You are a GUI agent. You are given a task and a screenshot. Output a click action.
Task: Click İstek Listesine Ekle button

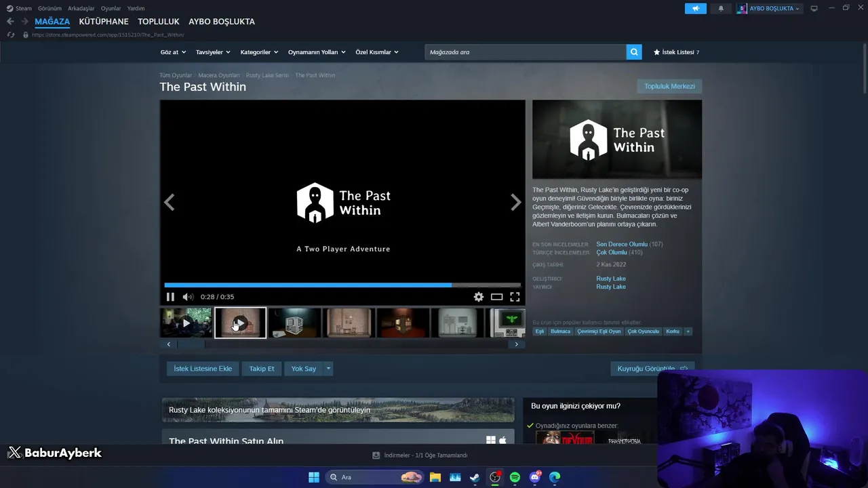click(203, 369)
